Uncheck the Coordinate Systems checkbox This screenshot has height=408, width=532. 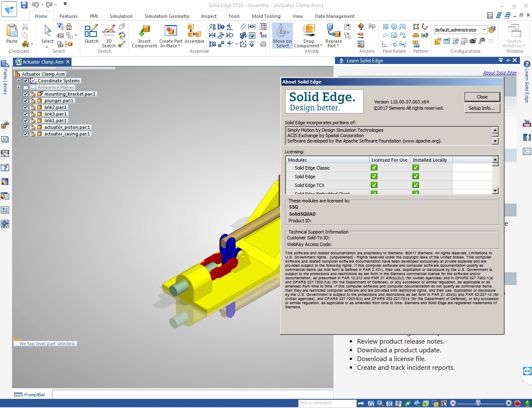pos(25,81)
